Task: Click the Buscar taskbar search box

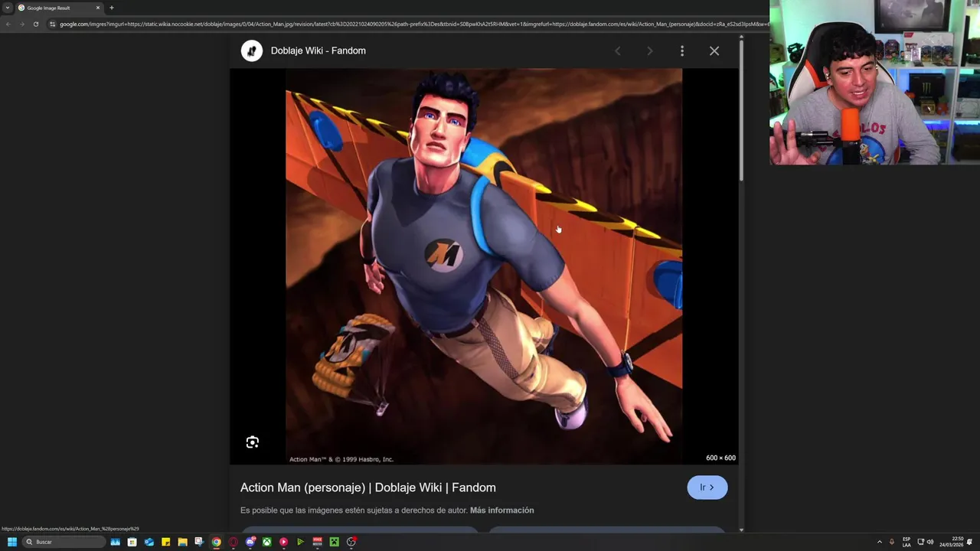Action: tap(64, 542)
